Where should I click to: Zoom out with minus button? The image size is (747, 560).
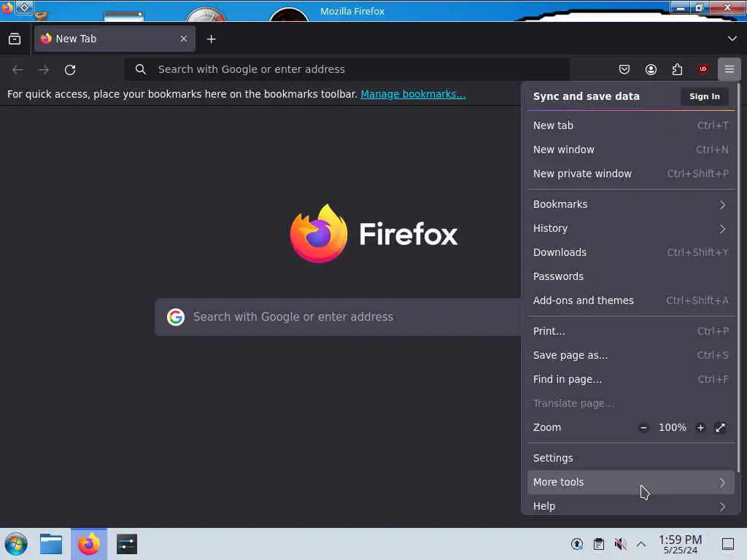643,427
